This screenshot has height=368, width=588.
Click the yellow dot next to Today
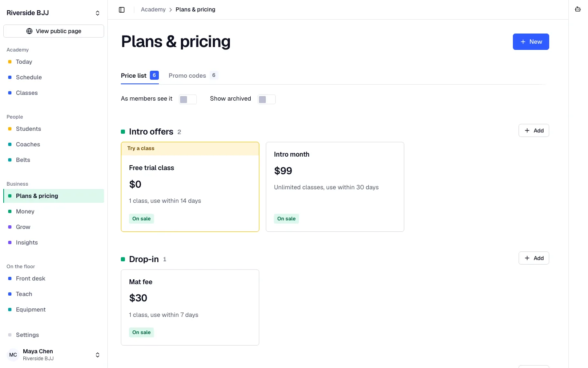(x=10, y=62)
